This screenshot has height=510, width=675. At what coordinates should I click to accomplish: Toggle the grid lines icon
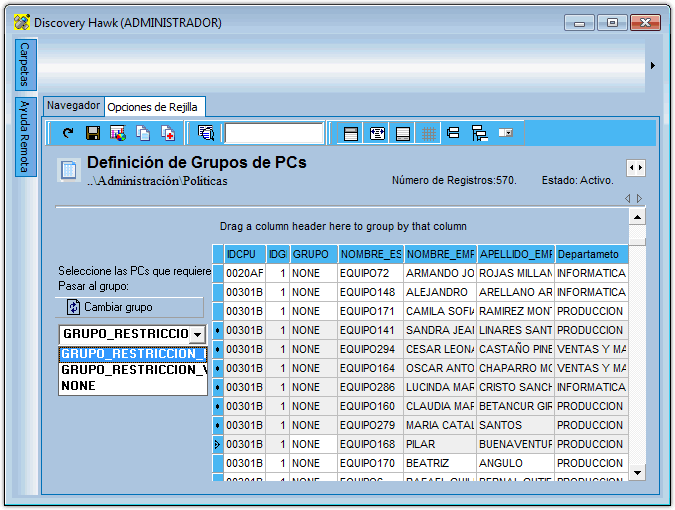pyautogui.click(x=428, y=133)
